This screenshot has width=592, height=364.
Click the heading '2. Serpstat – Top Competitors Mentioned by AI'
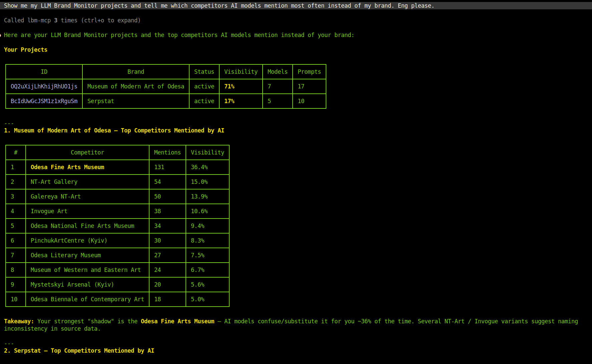[x=79, y=351]
